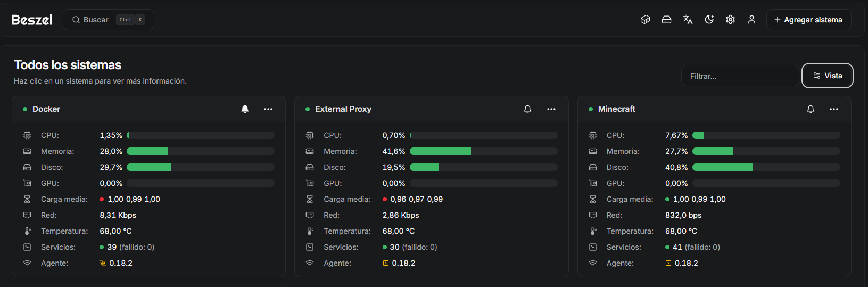Focus the Filtrar input field
868x287 pixels.
739,76
